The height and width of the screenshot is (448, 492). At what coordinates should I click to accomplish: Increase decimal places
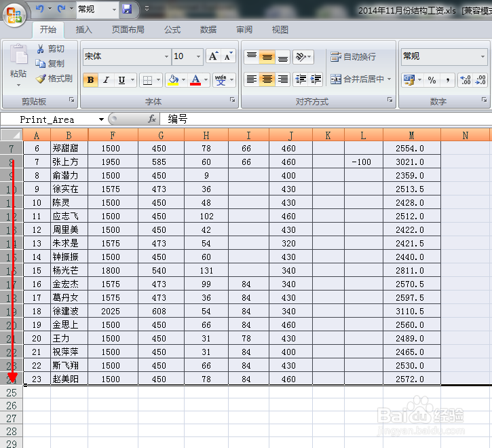point(466,80)
